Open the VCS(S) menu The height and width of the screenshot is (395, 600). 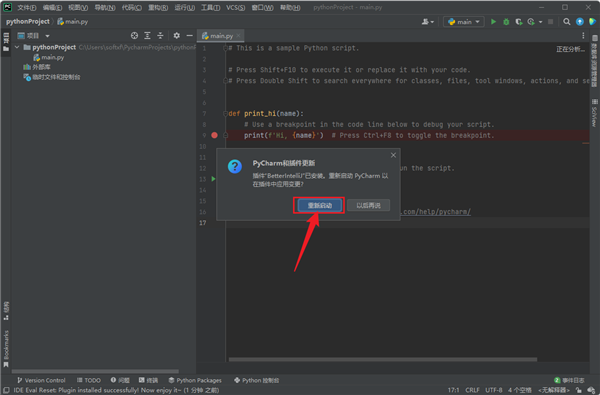click(235, 8)
